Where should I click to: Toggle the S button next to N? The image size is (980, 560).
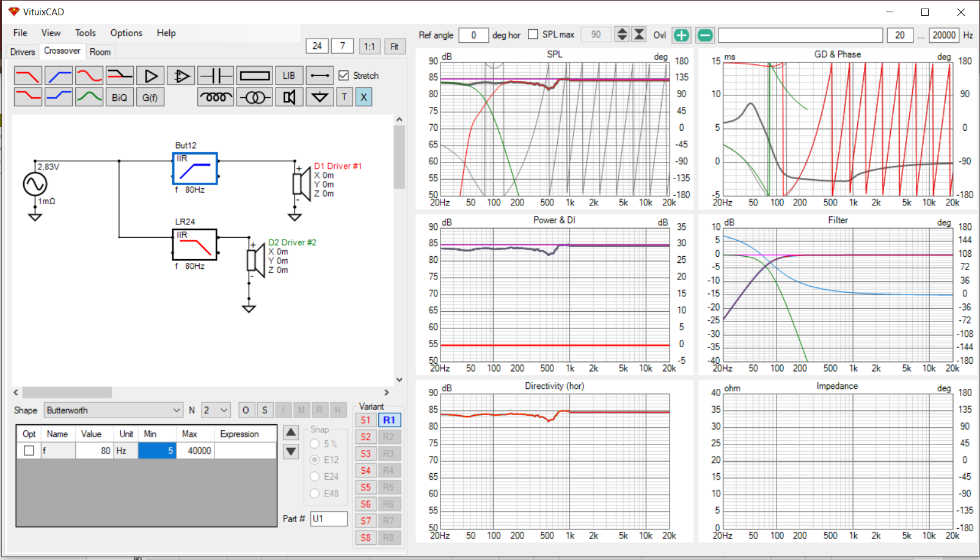coord(265,410)
